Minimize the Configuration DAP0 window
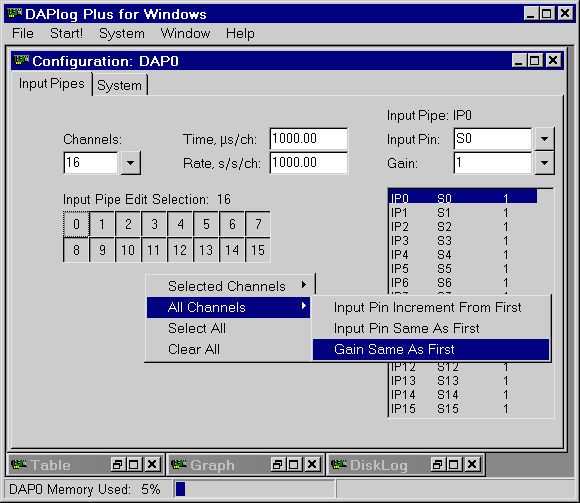The image size is (580, 503). (x=519, y=60)
